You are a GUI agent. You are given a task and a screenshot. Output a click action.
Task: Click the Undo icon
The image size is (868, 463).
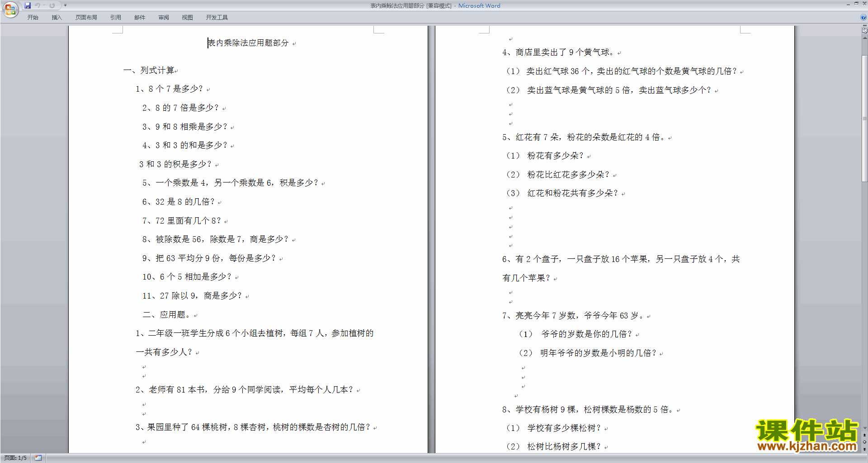[38, 5]
